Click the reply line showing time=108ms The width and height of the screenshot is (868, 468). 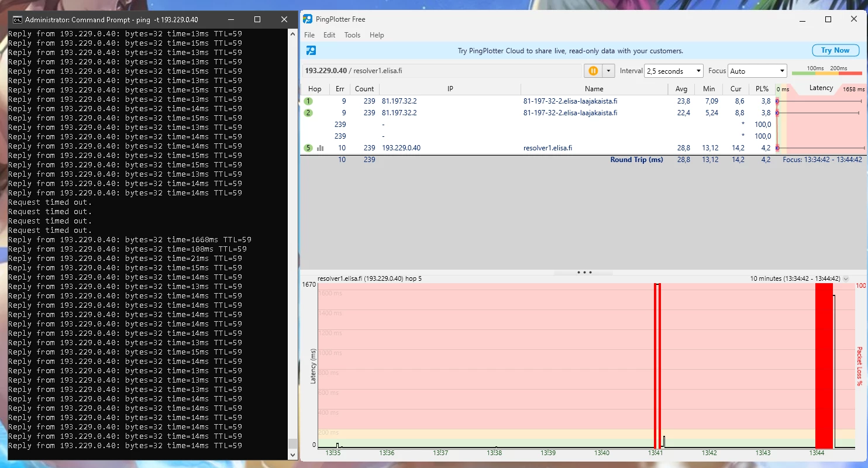pyautogui.click(x=128, y=249)
